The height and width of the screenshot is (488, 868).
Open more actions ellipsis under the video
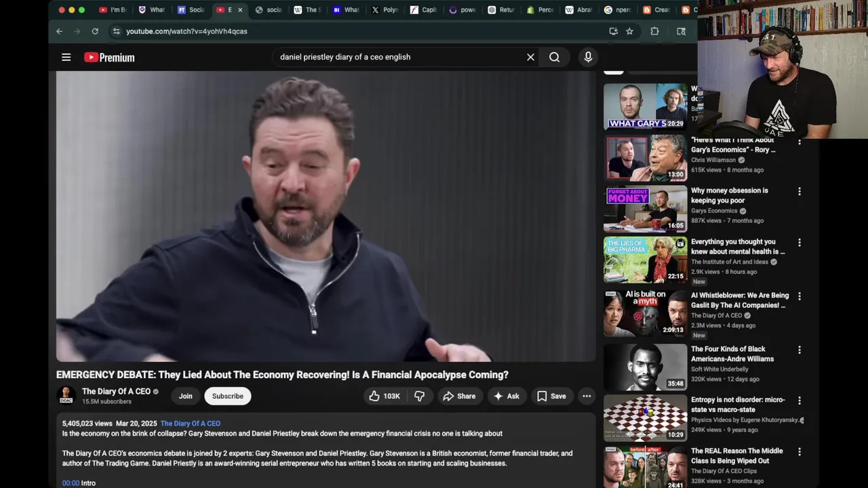click(x=587, y=396)
